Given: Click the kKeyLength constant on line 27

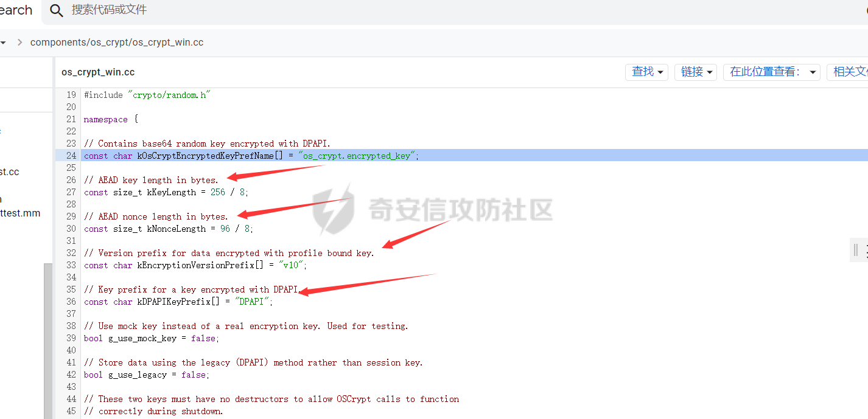Looking at the screenshot, I should [172, 192].
